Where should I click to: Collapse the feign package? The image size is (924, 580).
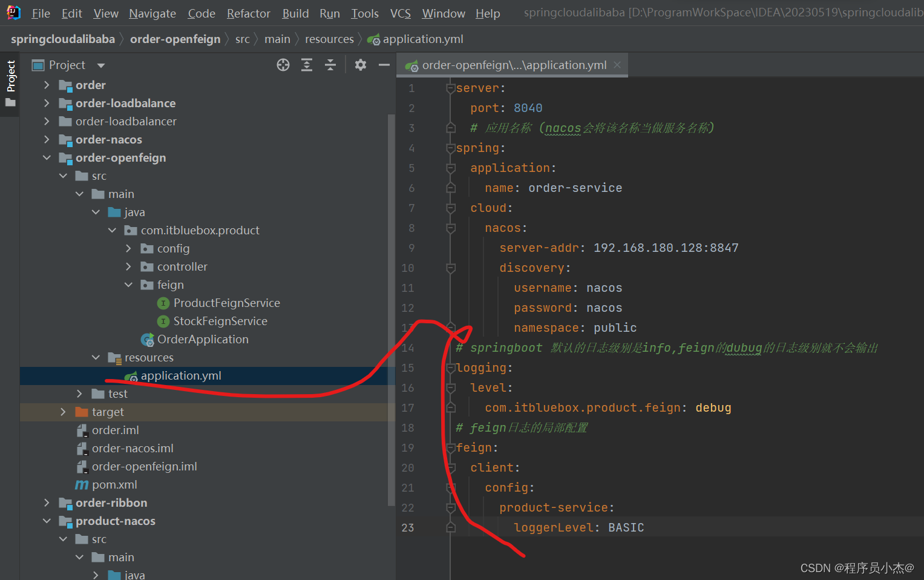(128, 285)
